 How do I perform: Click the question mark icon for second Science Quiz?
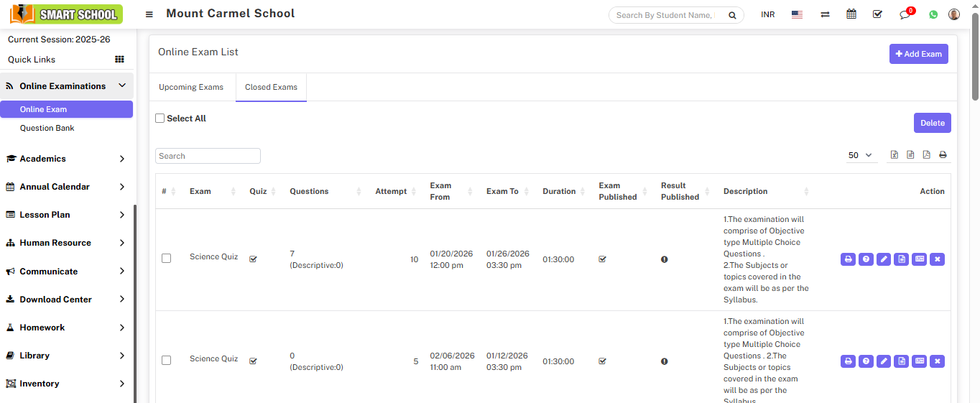(866, 361)
